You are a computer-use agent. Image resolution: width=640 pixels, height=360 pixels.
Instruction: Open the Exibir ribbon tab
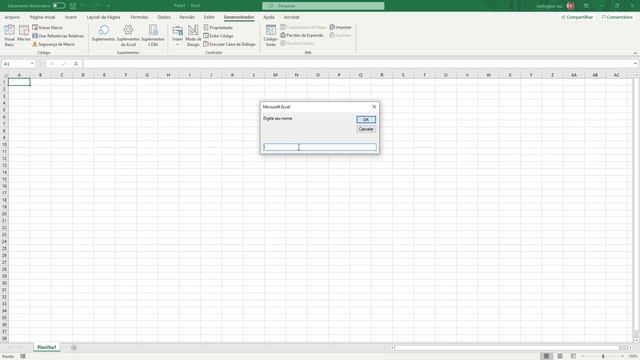[x=209, y=17]
